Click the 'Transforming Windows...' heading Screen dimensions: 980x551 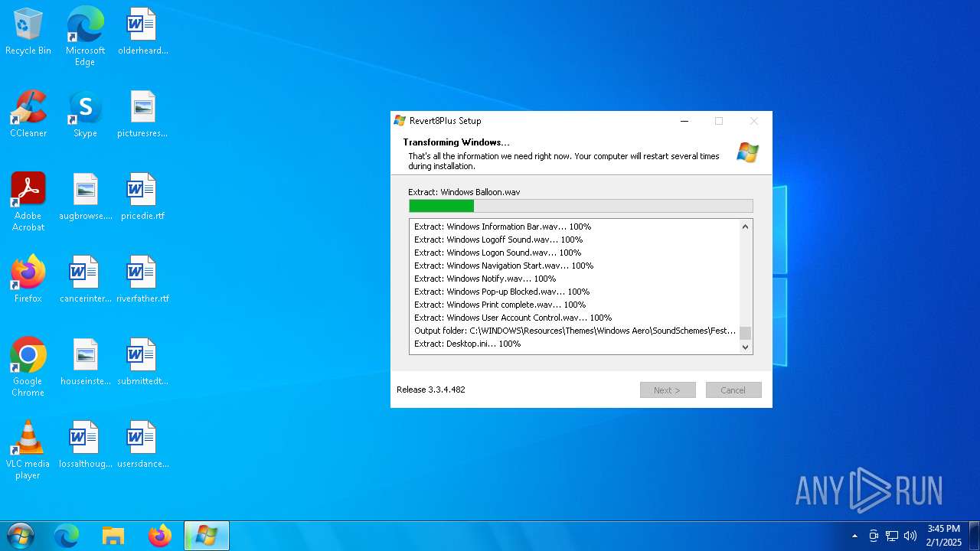pos(456,142)
